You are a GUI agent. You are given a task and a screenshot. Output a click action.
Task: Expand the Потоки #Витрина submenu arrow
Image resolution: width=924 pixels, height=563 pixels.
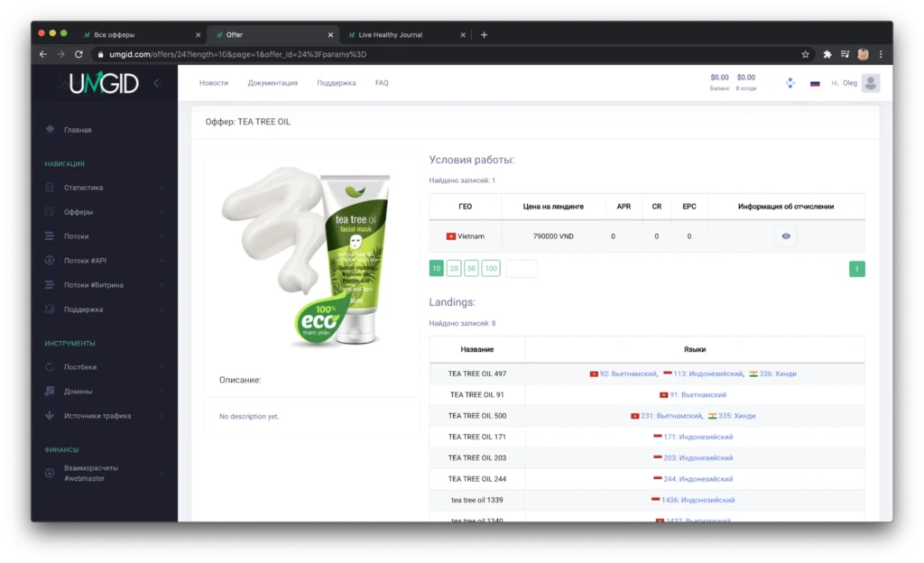point(162,284)
